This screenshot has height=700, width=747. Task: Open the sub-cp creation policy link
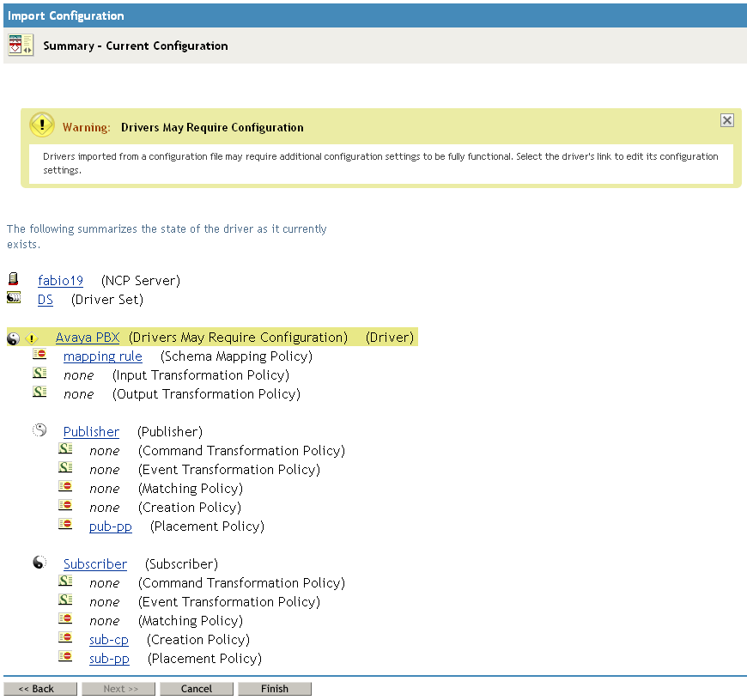point(109,640)
